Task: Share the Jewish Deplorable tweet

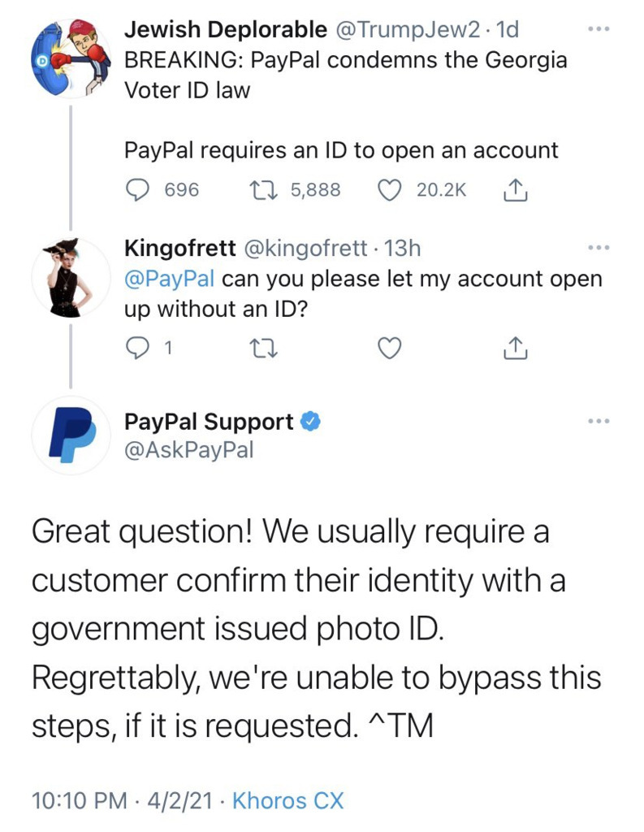Action: (515, 190)
